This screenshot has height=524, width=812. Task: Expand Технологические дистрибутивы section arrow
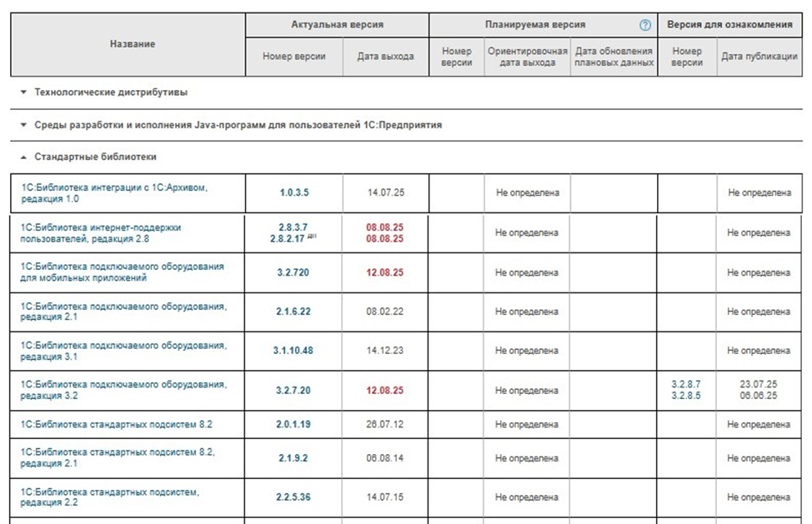tap(23, 92)
